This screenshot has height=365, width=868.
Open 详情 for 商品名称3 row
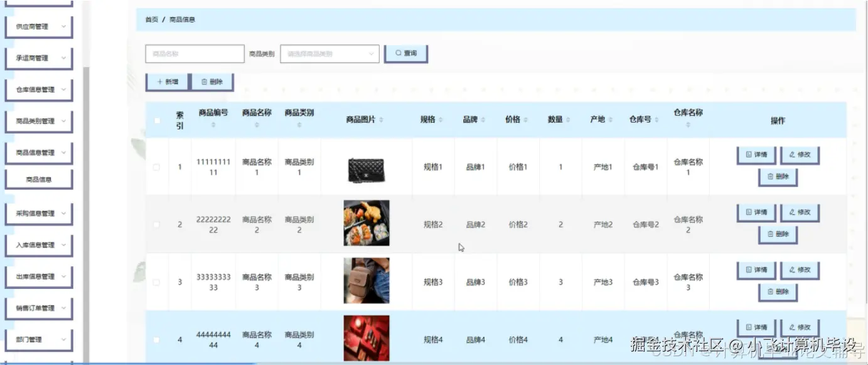(756, 270)
